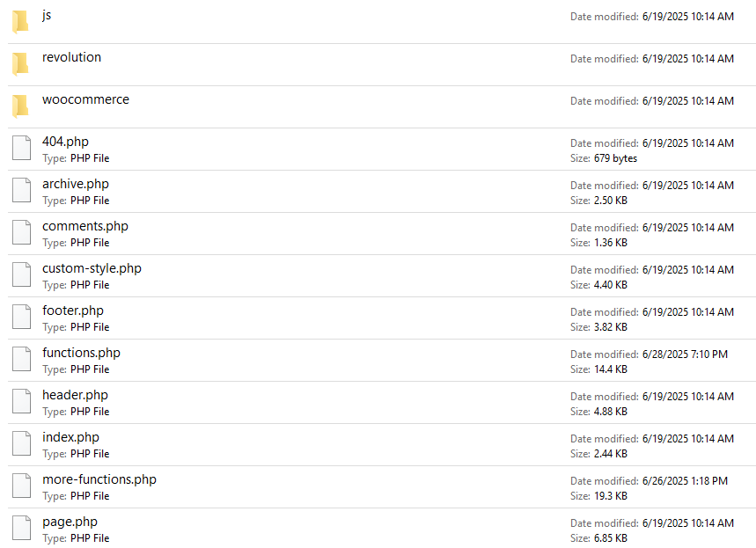756x548 pixels.
Task: Select the custom-style.php file icon
Action: coord(21,275)
